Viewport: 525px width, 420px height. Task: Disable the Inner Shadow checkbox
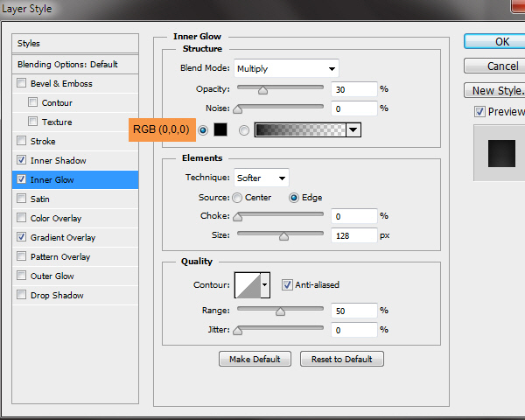pos(22,161)
